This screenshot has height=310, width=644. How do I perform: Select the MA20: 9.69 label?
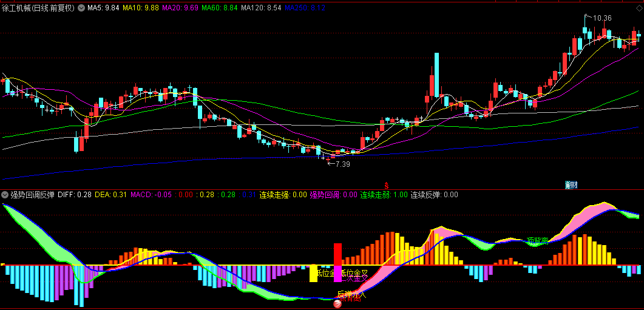point(181,7)
